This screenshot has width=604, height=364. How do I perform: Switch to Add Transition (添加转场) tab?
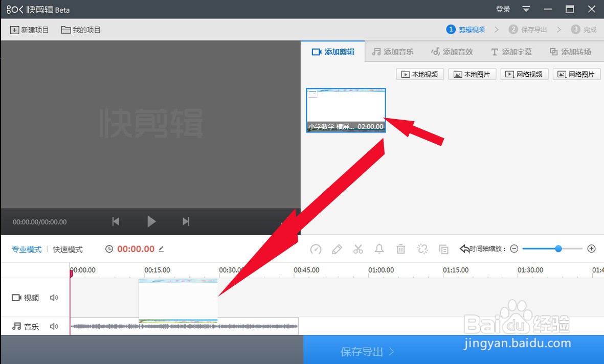coord(570,52)
